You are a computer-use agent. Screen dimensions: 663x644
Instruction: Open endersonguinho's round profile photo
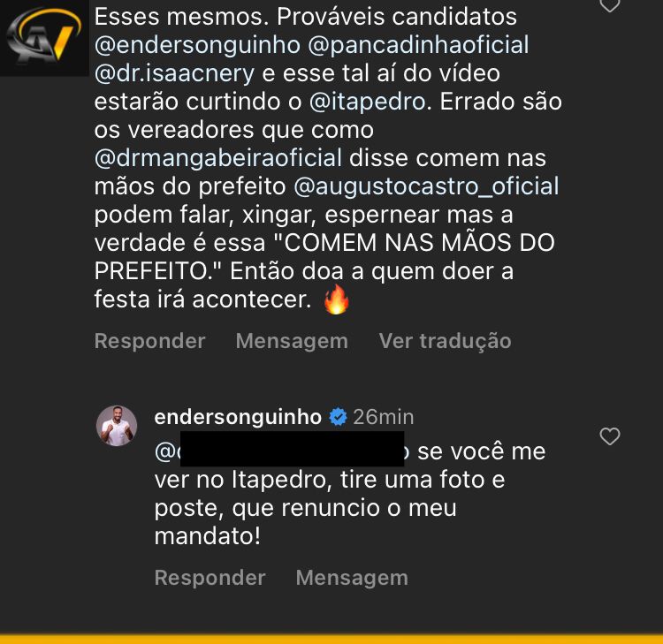point(116,427)
